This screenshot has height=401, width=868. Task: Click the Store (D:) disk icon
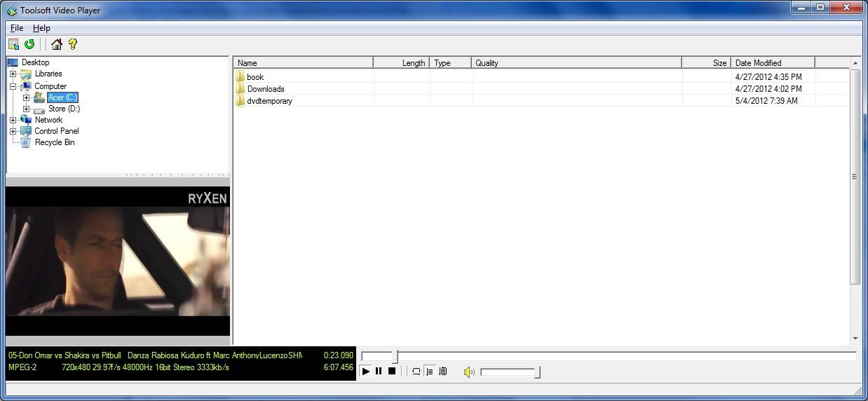(39, 109)
